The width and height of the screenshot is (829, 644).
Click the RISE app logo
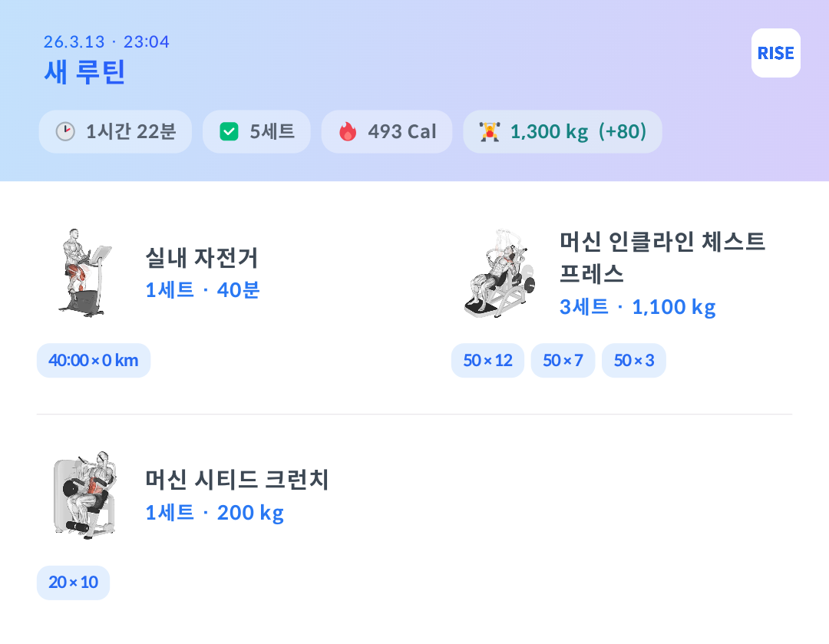point(775,53)
